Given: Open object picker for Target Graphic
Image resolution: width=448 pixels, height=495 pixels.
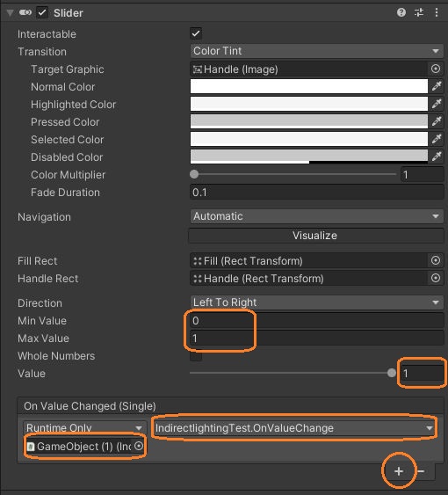Looking at the screenshot, I should tap(436, 69).
